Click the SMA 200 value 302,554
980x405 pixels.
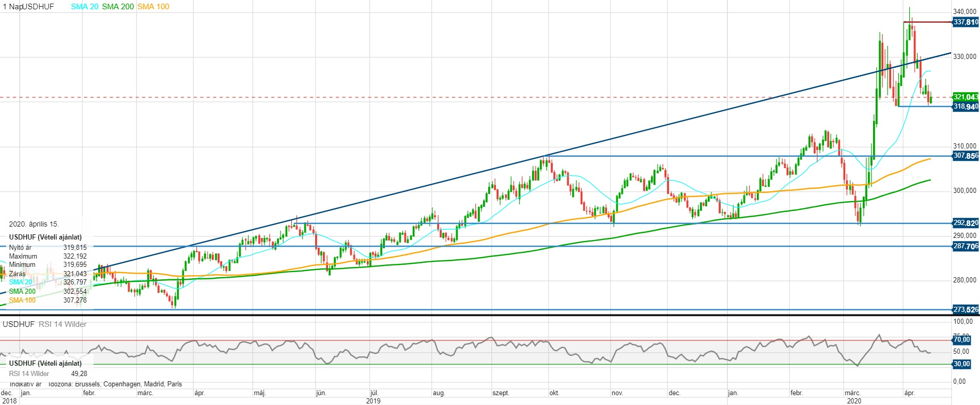(x=75, y=291)
